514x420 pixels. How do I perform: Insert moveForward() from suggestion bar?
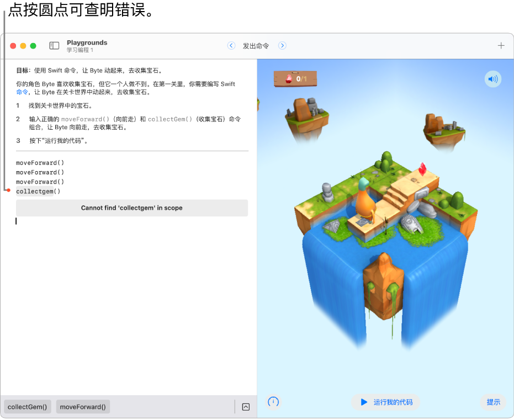(83, 407)
